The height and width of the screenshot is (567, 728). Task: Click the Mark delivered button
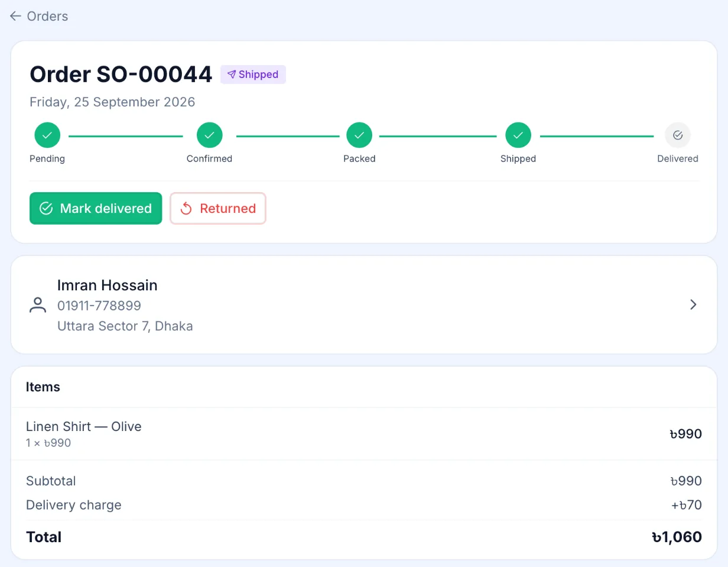point(96,208)
